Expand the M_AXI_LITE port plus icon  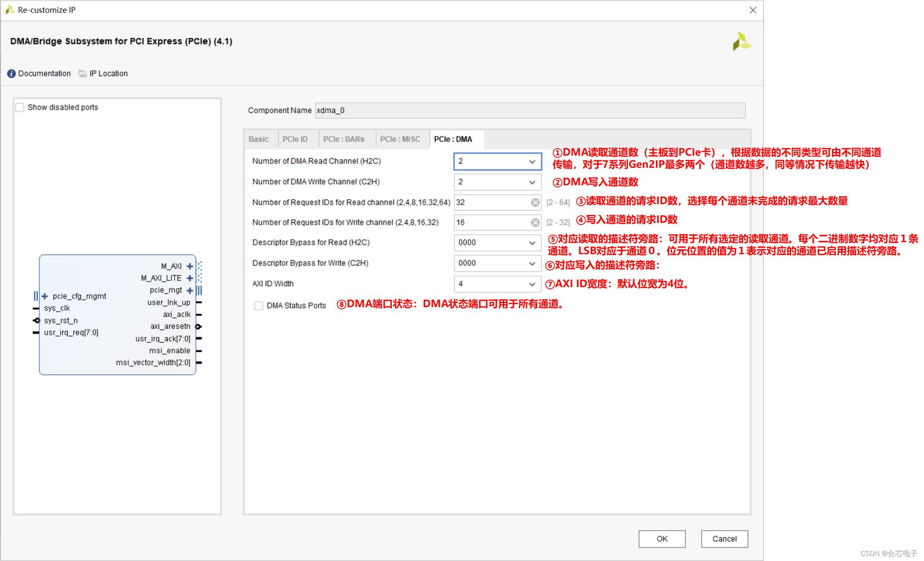[190, 278]
